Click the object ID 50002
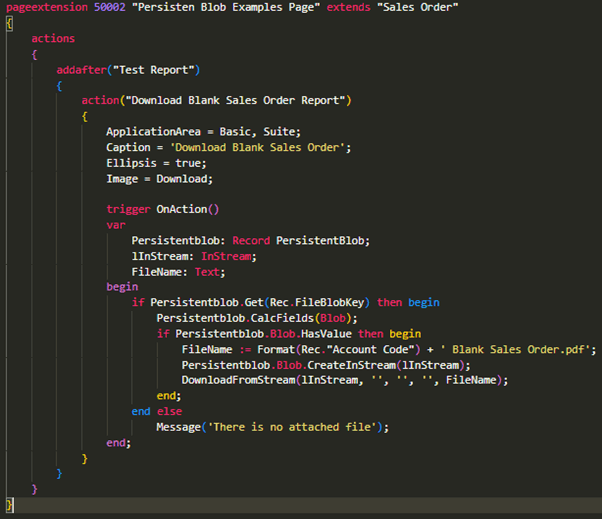 110,7
